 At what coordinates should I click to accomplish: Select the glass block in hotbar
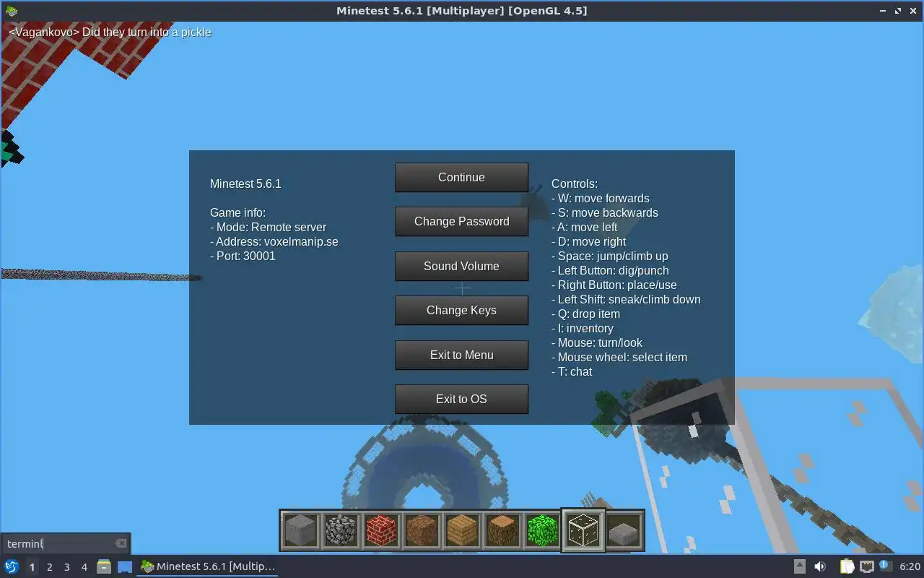pos(583,530)
